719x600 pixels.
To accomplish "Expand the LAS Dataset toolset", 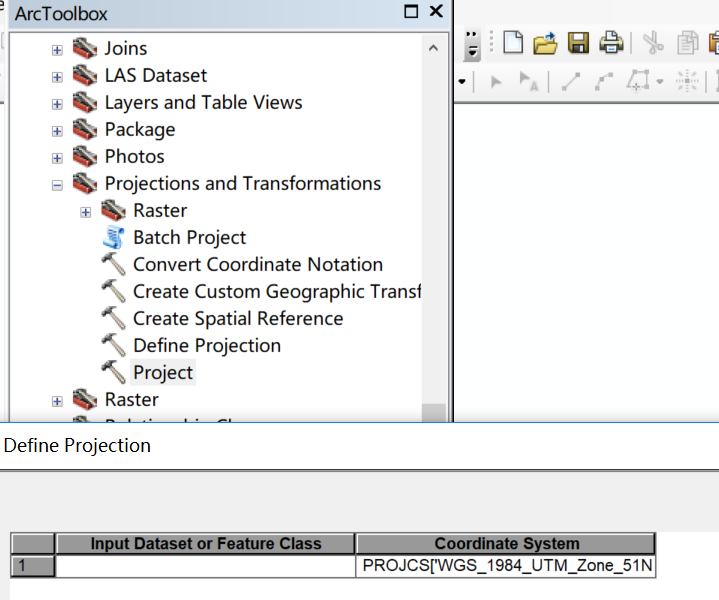I will 57,77.
